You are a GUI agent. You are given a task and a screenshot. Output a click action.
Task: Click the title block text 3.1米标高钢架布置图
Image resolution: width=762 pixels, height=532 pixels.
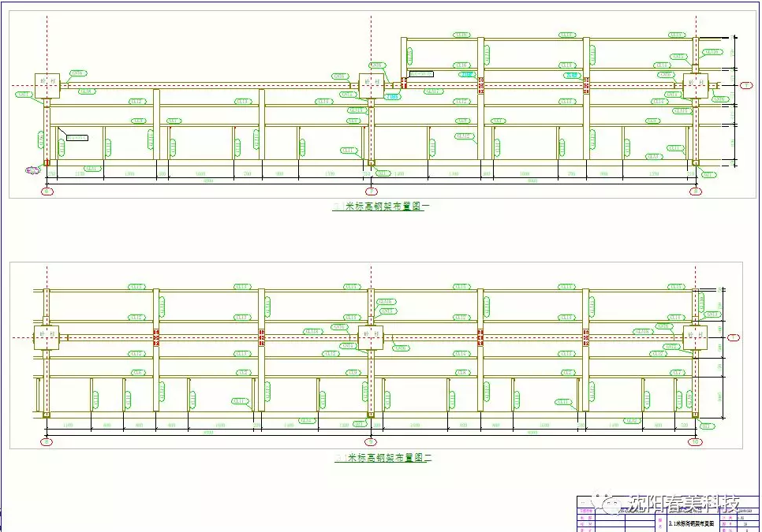[690, 524]
